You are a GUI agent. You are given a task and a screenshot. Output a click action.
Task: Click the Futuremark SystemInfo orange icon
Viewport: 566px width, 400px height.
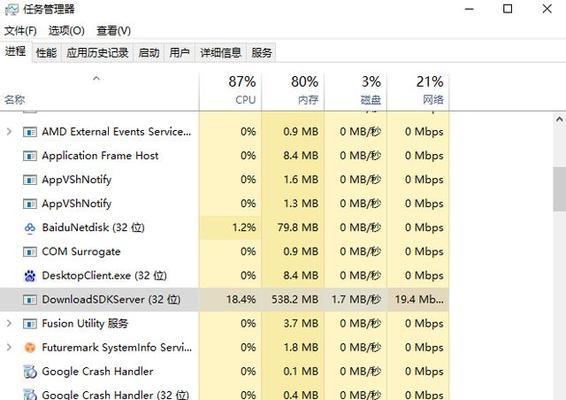click(30, 348)
